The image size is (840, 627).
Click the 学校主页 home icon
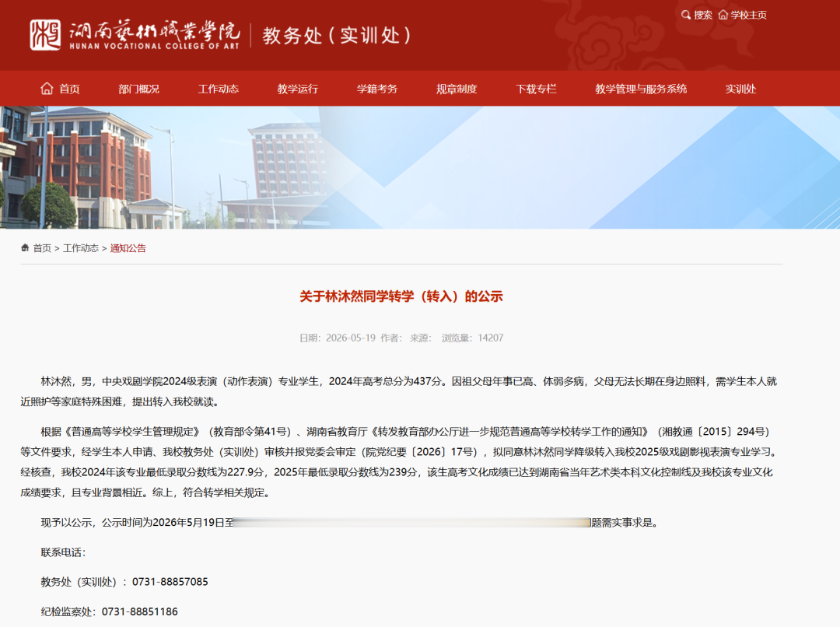[x=723, y=15]
